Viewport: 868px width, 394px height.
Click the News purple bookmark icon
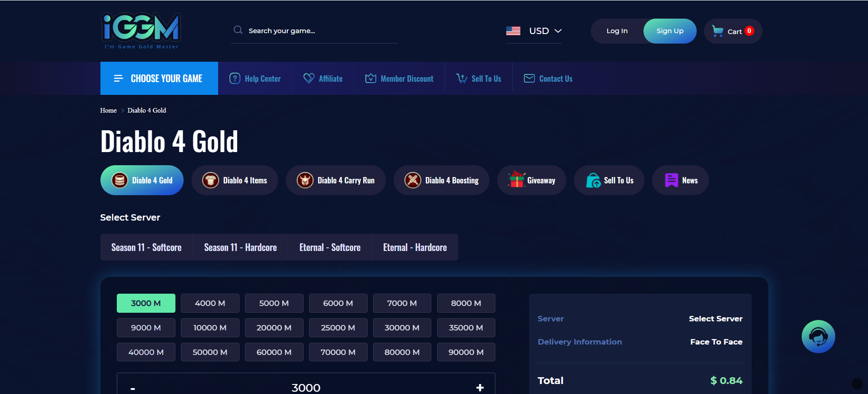coord(671,180)
